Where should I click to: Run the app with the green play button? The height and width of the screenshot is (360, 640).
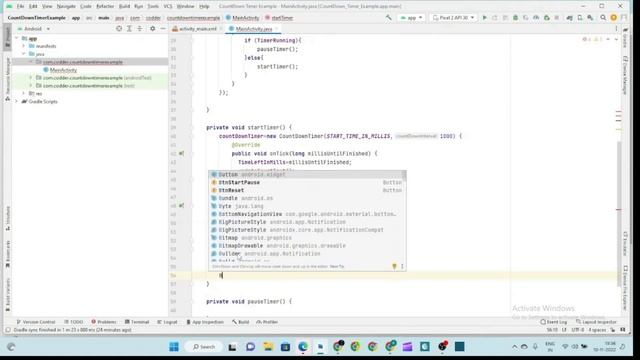click(x=484, y=18)
